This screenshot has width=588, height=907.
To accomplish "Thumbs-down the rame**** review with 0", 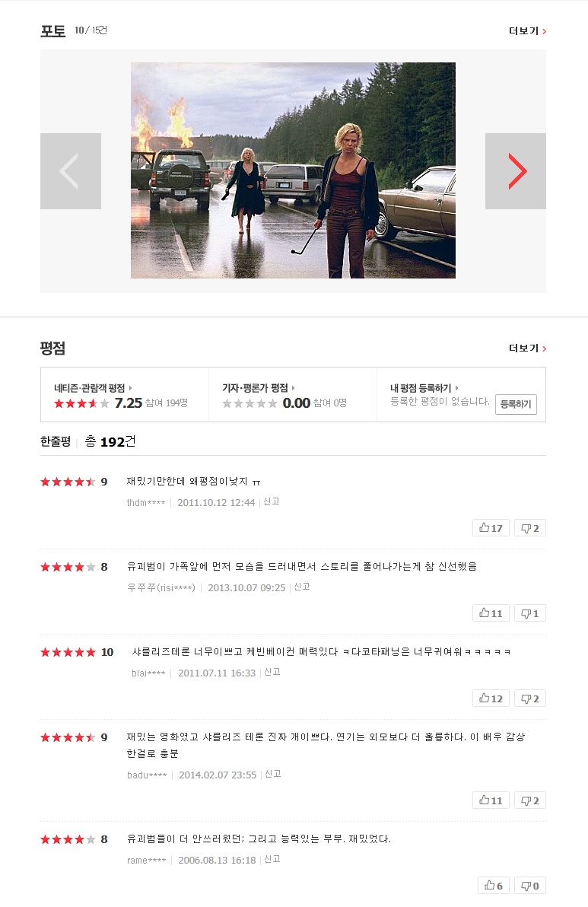I will point(529,886).
